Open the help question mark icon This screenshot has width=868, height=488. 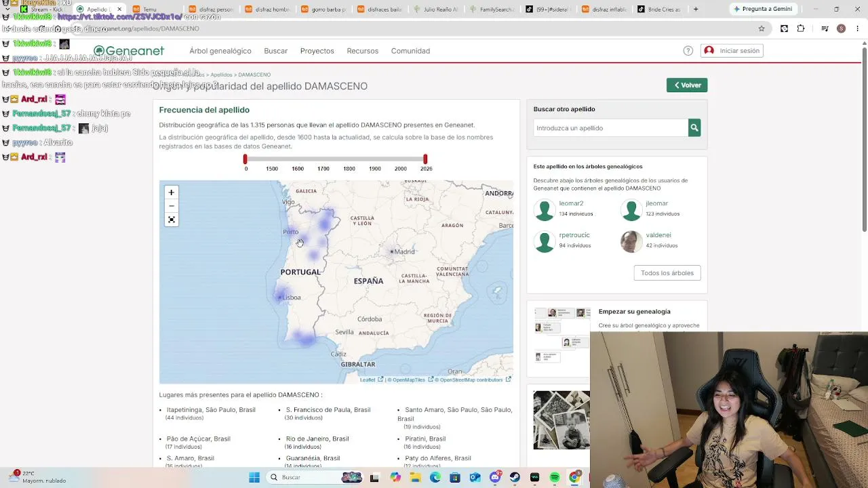point(688,51)
